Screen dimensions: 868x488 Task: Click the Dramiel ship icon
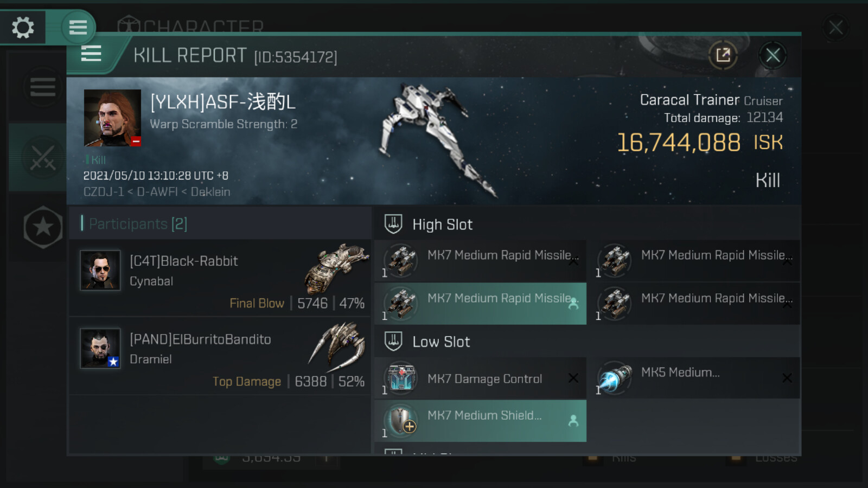tap(337, 345)
